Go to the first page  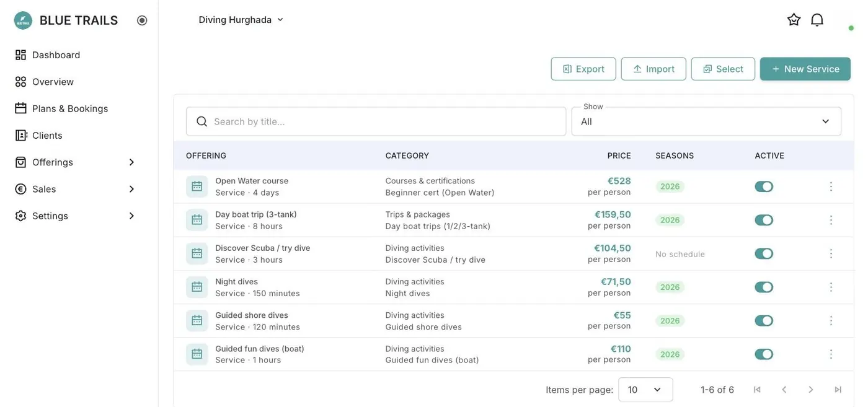pos(757,390)
